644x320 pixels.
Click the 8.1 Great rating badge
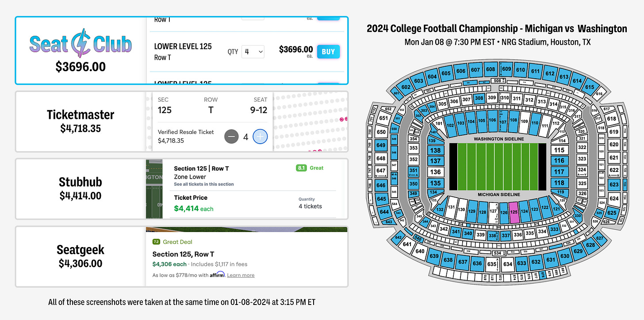click(310, 168)
